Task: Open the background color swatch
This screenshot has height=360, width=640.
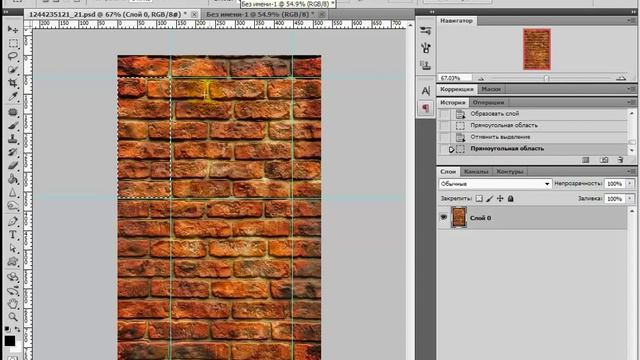Action: [17, 348]
